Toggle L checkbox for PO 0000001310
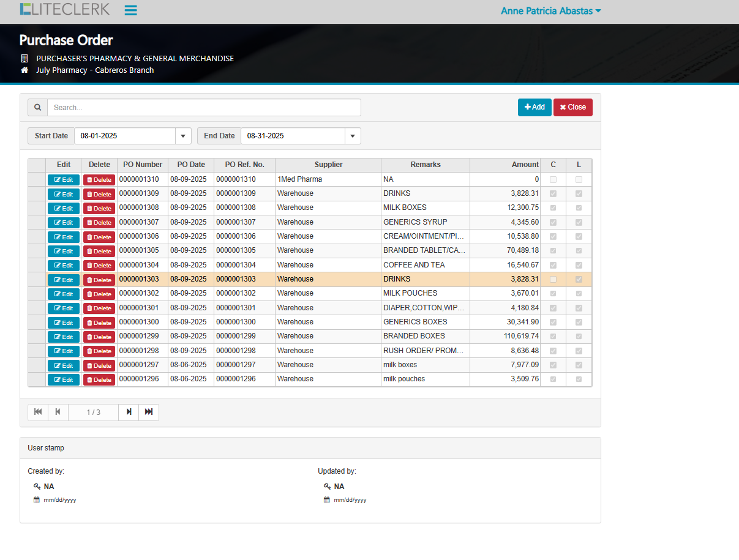Image resolution: width=739 pixels, height=560 pixels. (579, 180)
